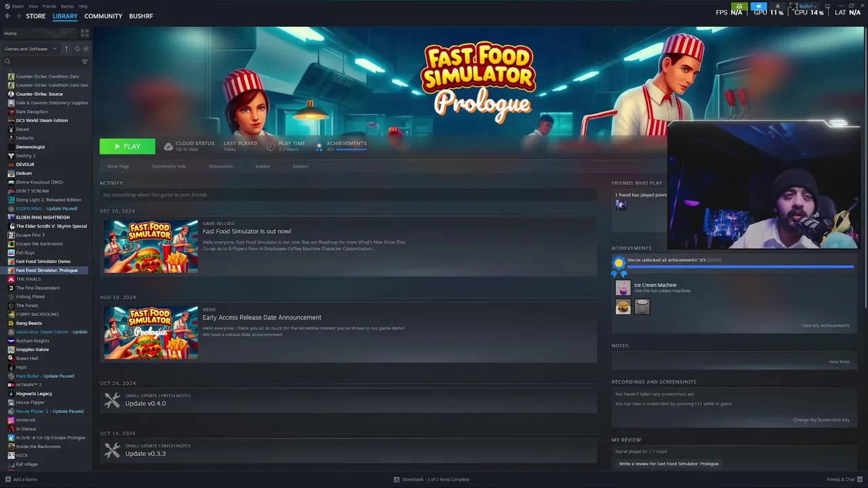Viewport: 868px width, 488px height.
Task: Click friend avatar under Friends Who Play
Action: 620,205
